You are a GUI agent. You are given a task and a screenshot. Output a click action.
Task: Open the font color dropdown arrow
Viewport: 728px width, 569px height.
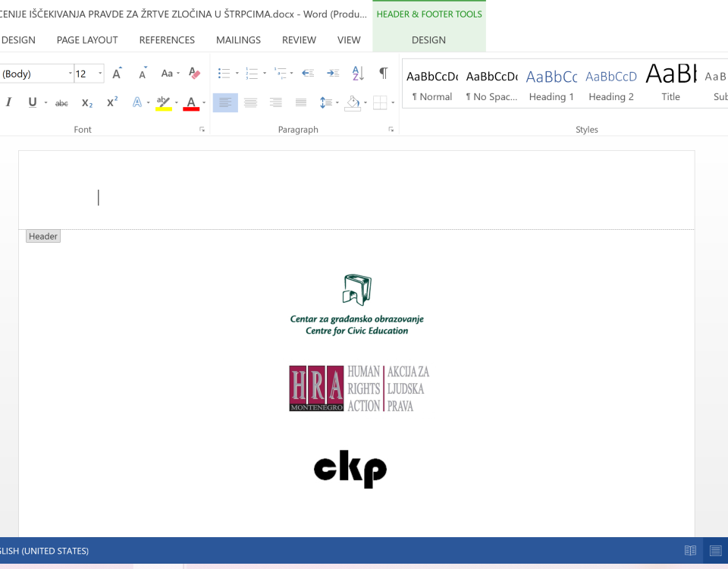coord(204,102)
